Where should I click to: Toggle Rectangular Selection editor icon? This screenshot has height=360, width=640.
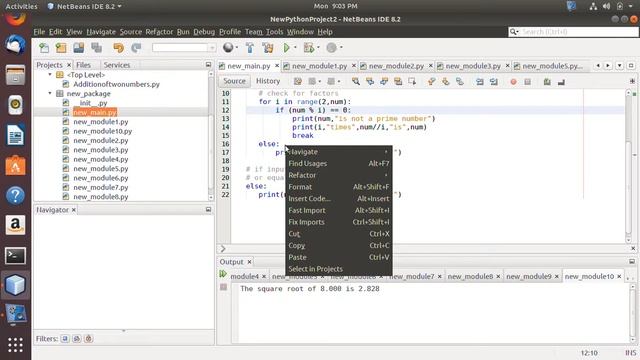tap(412, 82)
